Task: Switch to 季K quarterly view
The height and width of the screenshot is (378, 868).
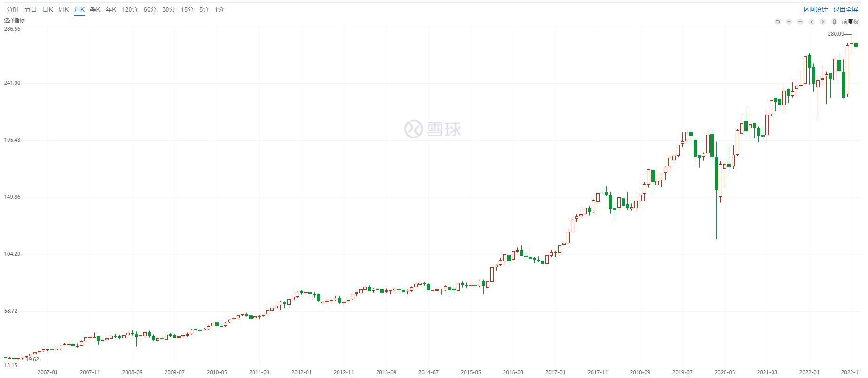Action: [95, 9]
